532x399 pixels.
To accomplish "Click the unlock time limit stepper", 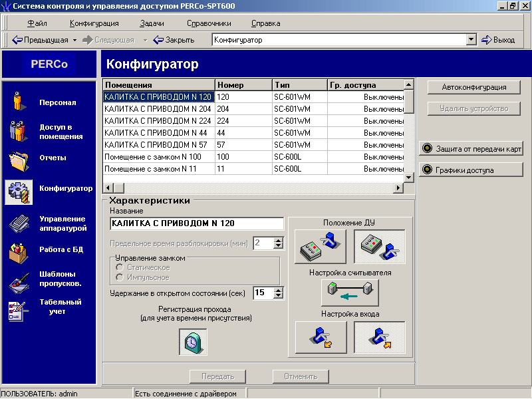I will (x=278, y=243).
